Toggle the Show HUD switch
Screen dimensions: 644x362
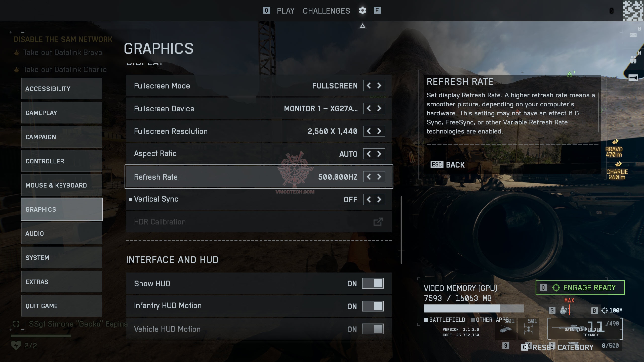pos(373,283)
